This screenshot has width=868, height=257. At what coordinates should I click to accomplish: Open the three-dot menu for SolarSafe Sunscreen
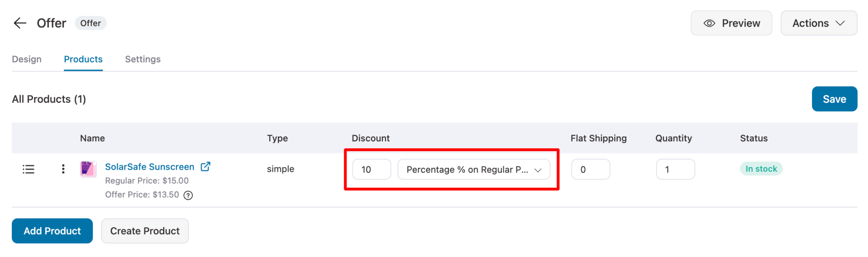point(63,169)
